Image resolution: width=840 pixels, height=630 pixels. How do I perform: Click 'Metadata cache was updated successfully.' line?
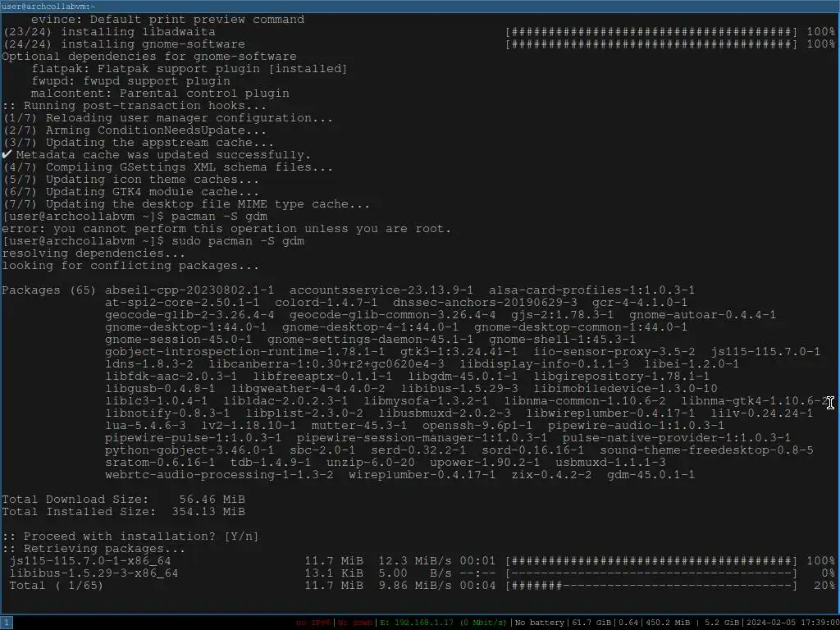pyautogui.click(x=157, y=155)
